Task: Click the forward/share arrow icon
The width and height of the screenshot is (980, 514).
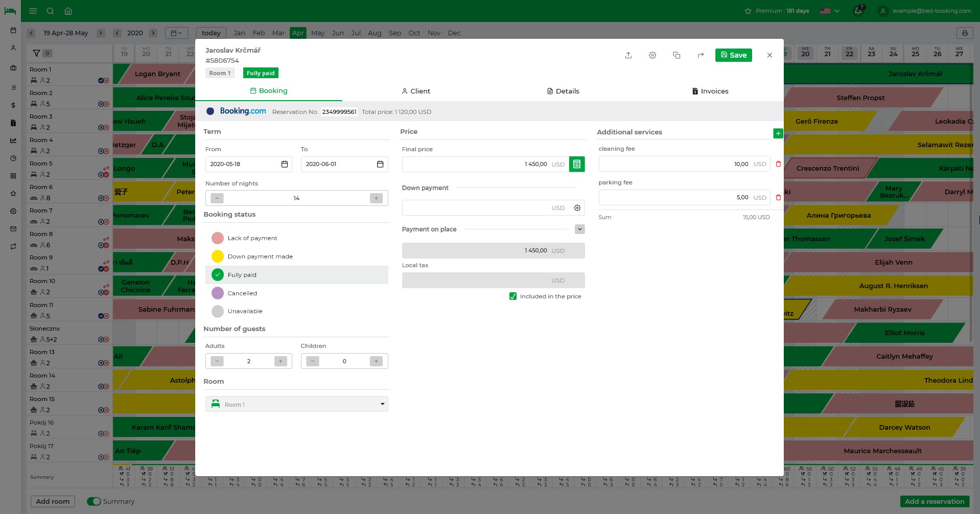Action: tap(701, 55)
